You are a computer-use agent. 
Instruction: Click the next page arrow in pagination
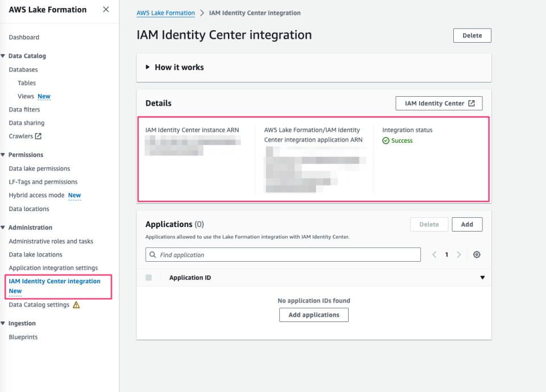pyautogui.click(x=460, y=254)
